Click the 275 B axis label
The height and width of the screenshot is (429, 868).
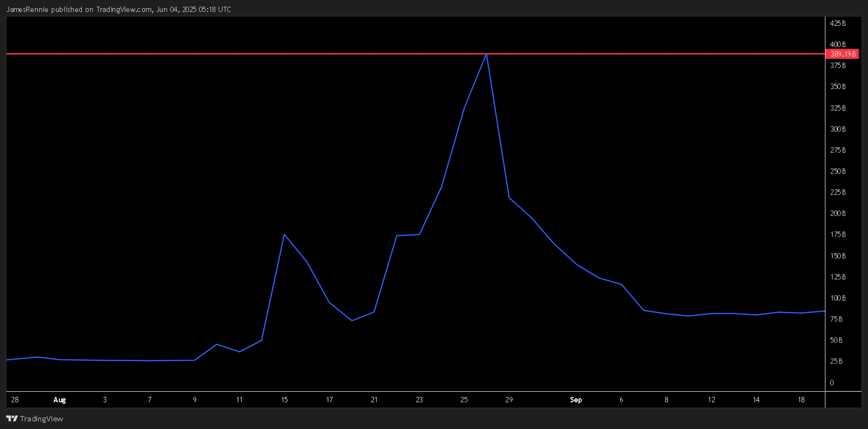pyautogui.click(x=838, y=150)
